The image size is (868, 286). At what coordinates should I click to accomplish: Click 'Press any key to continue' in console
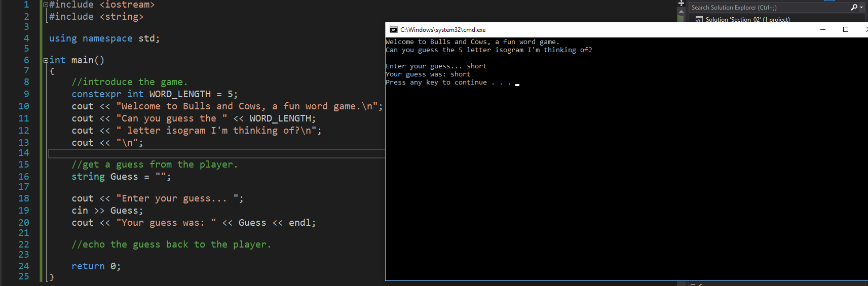tap(448, 83)
